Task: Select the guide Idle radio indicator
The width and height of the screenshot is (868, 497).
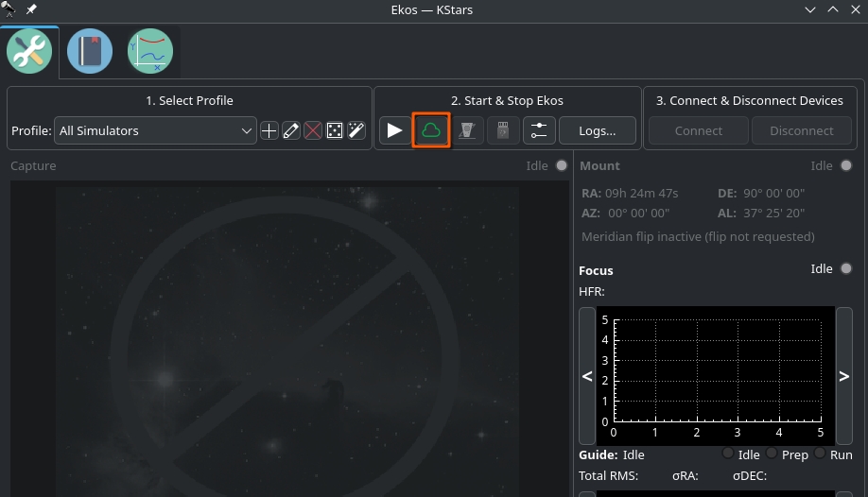Action: point(728,454)
